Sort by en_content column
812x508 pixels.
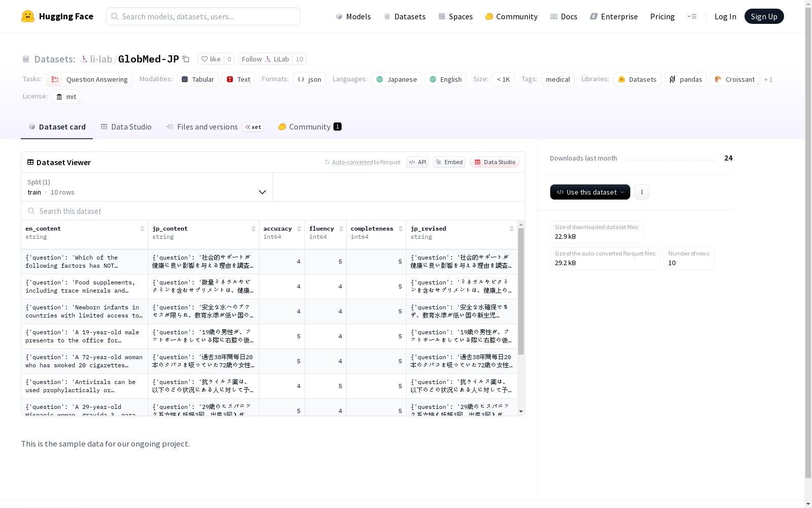142,229
